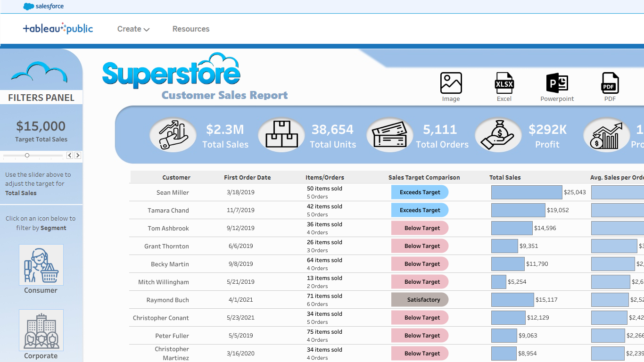The height and width of the screenshot is (362, 644).
Task: Click the cloud logo above Filters Panel
Action: click(39, 73)
